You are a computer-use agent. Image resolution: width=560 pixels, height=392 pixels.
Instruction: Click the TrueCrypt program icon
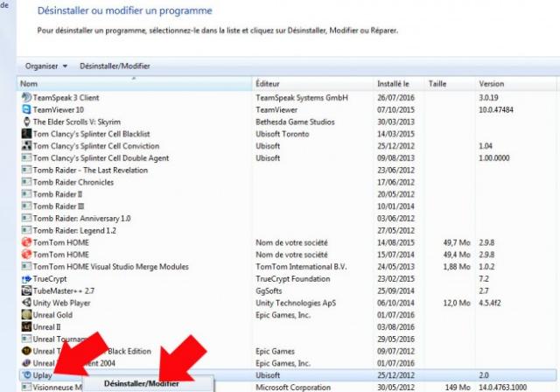pyautogui.click(x=25, y=277)
